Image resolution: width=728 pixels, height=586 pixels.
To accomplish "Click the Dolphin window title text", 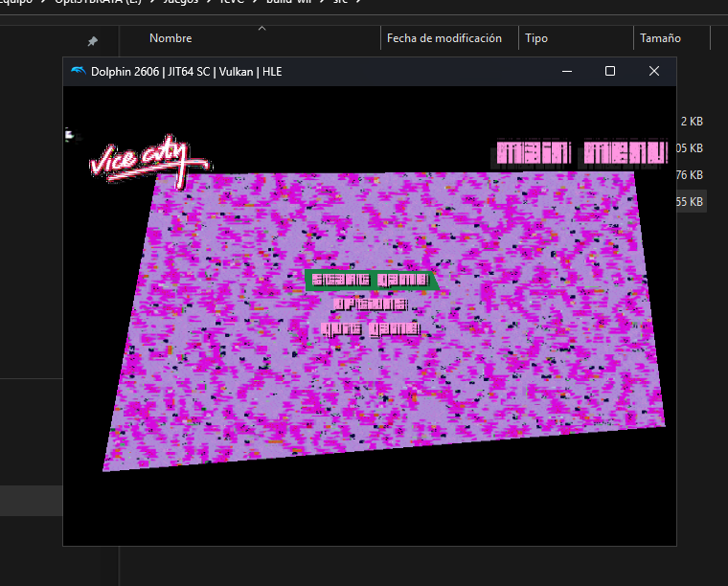I will point(186,72).
